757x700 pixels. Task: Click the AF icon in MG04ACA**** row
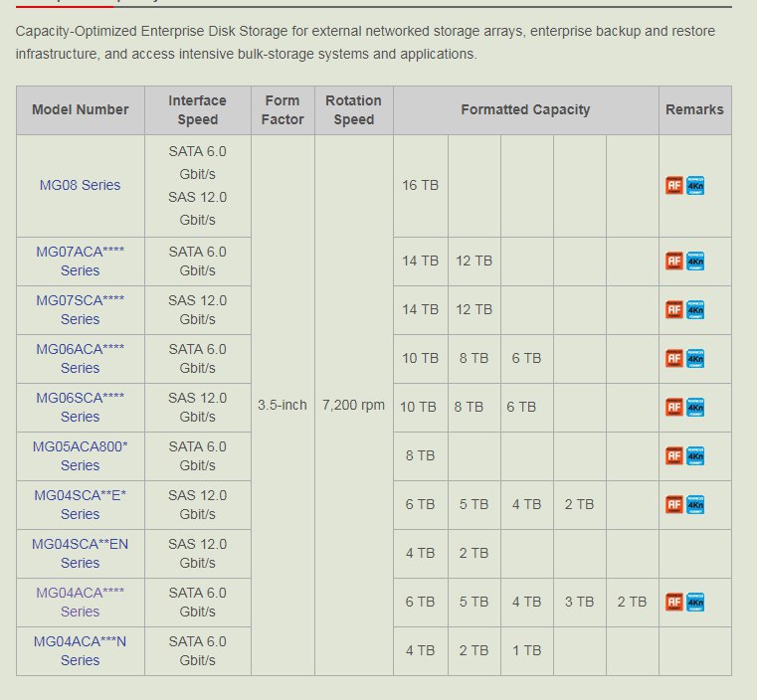(674, 603)
